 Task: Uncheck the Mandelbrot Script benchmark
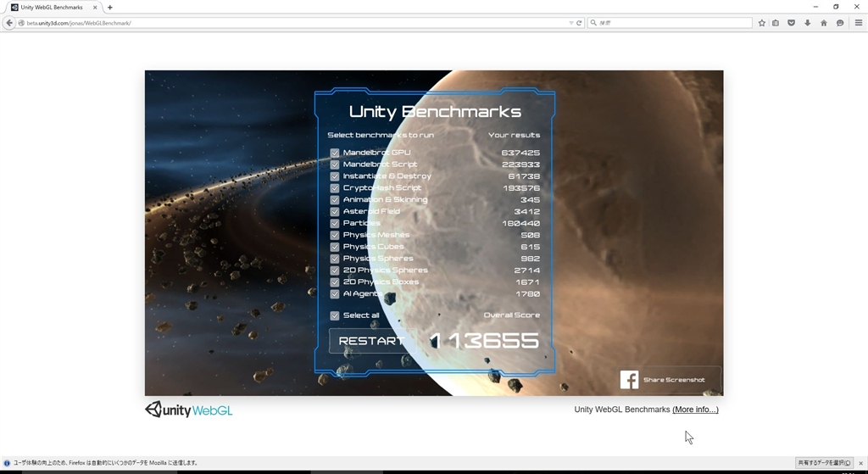click(x=334, y=165)
